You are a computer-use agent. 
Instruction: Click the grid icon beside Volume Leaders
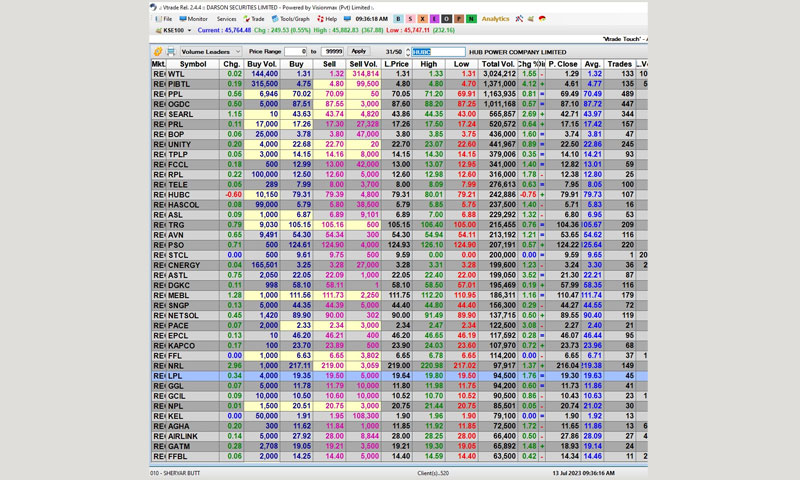coord(171,52)
